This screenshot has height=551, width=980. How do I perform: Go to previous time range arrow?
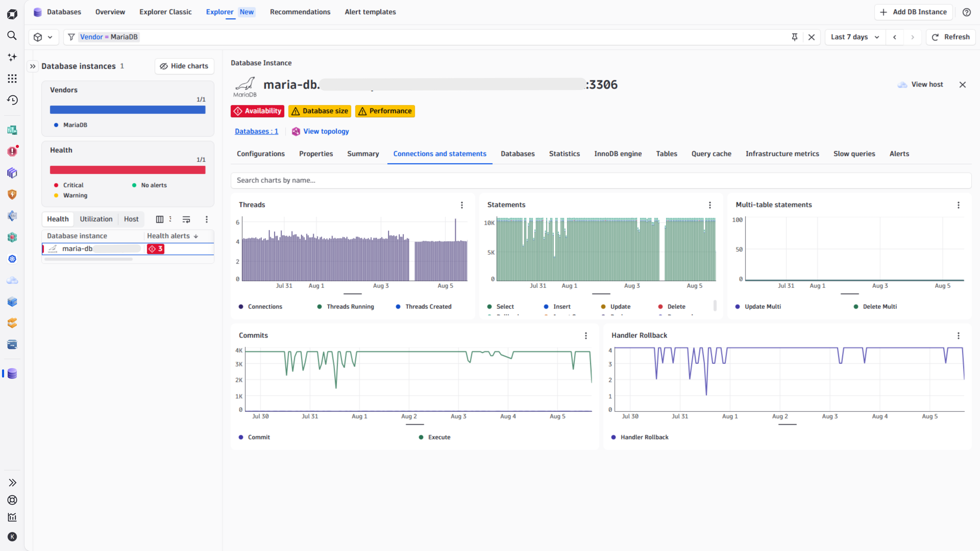tap(895, 37)
